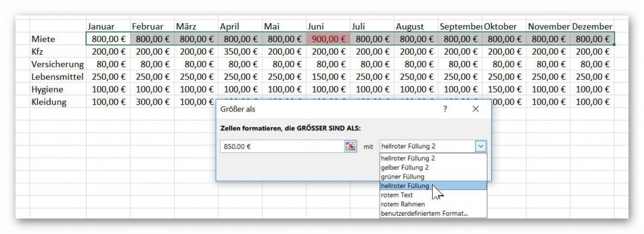Choose 'rotem Rahmen' option

[433, 204]
